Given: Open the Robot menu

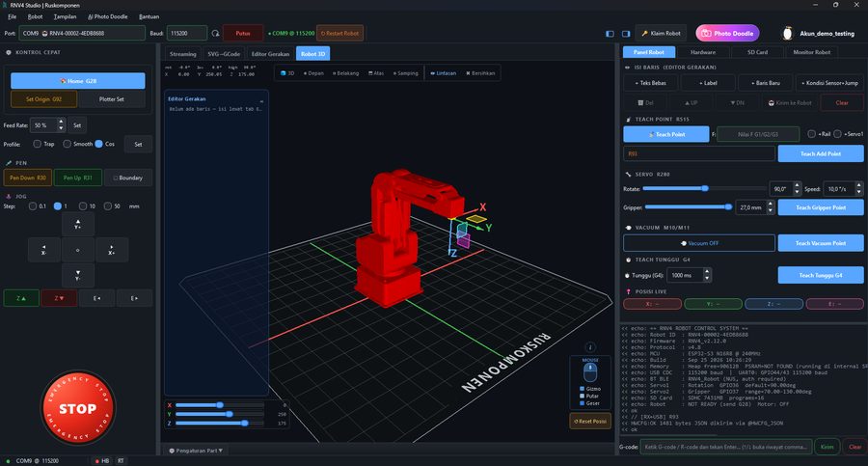Looking at the screenshot, I should tap(35, 16).
